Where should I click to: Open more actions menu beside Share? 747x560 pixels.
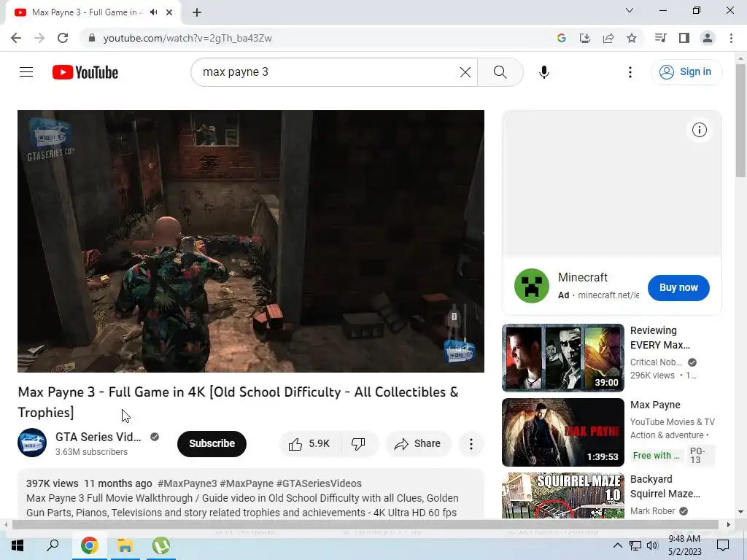coord(471,444)
